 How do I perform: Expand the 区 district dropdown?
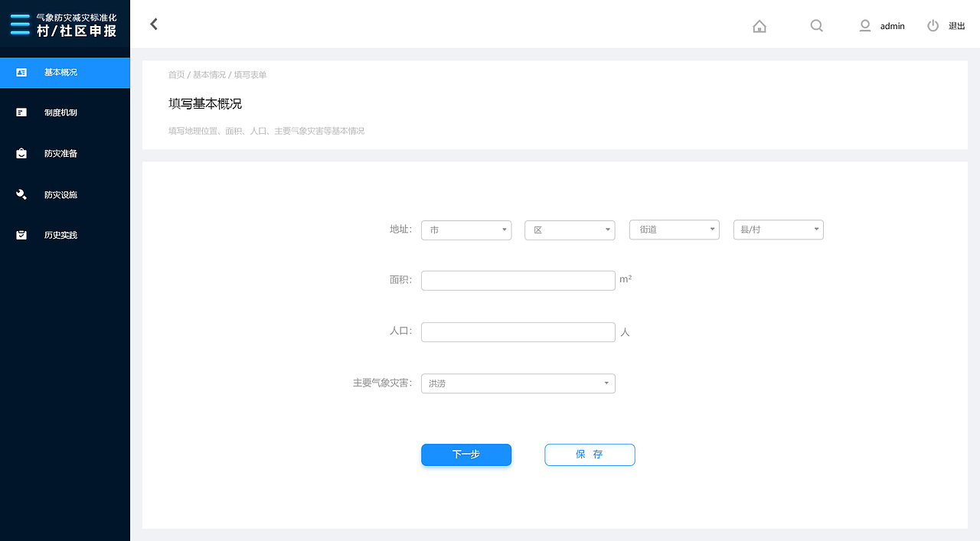point(570,230)
